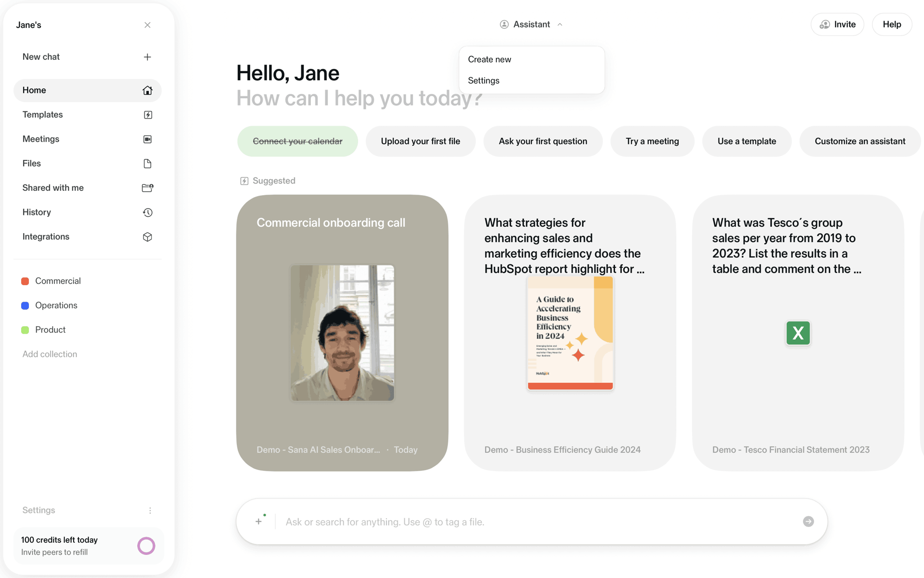
Task: Open the Tesco group sales question card
Action: tap(798, 333)
